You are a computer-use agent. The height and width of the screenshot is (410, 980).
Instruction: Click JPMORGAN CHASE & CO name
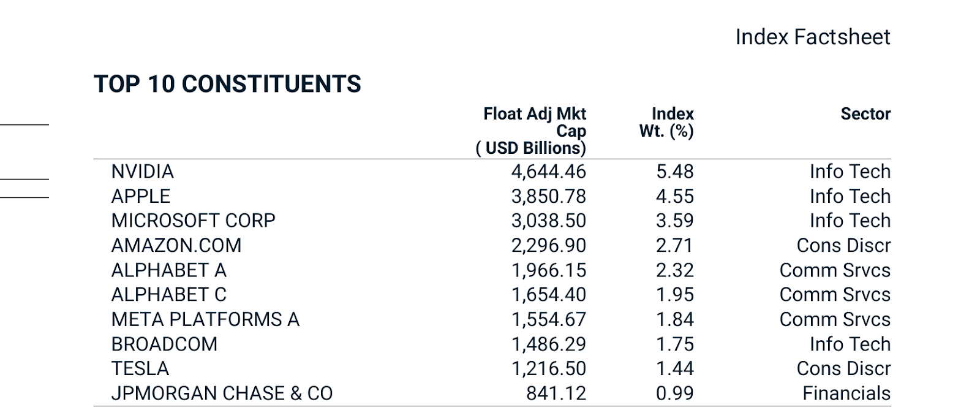tap(222, 393)
